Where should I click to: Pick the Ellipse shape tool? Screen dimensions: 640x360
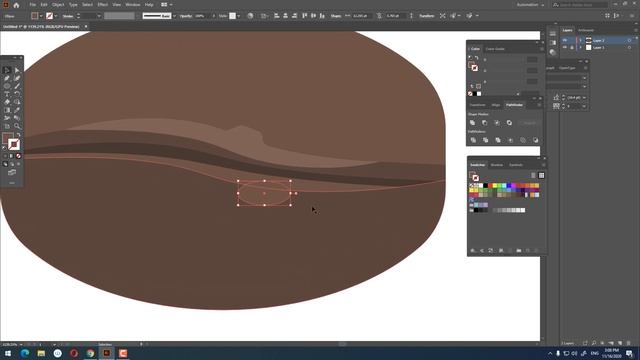coord(7,86)
